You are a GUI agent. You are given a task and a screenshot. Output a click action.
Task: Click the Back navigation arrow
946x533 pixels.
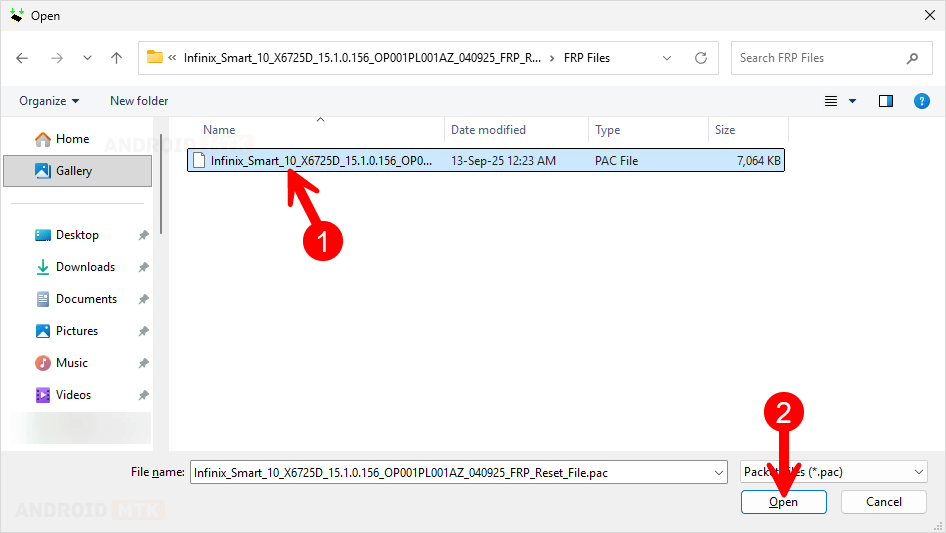(22, 58)
